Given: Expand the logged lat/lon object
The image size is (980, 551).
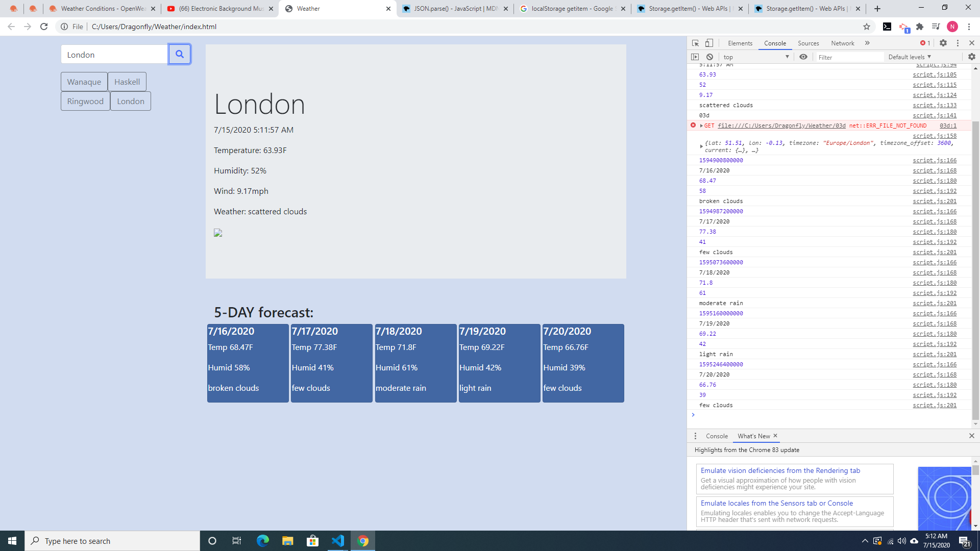Looking at the screenshot, I should 701,146.
